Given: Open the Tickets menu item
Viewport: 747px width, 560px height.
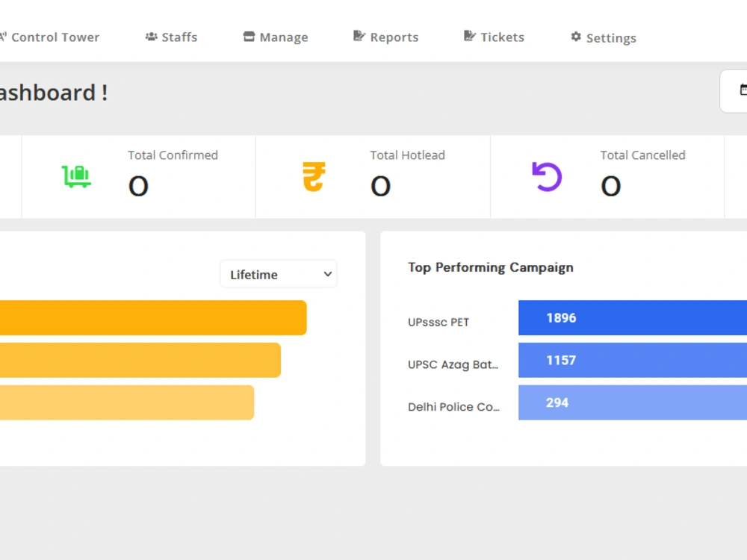Looking at the screenshot, I should 494,37.
